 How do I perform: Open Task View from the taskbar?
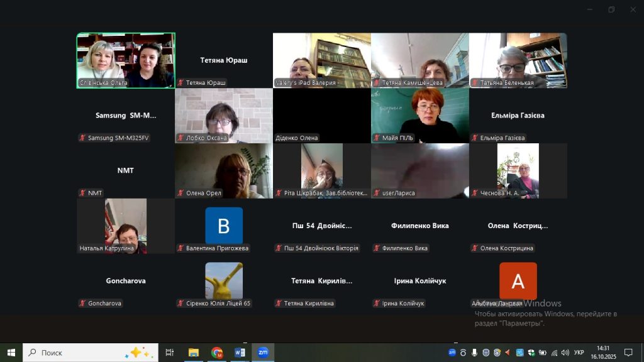point(169,353)
